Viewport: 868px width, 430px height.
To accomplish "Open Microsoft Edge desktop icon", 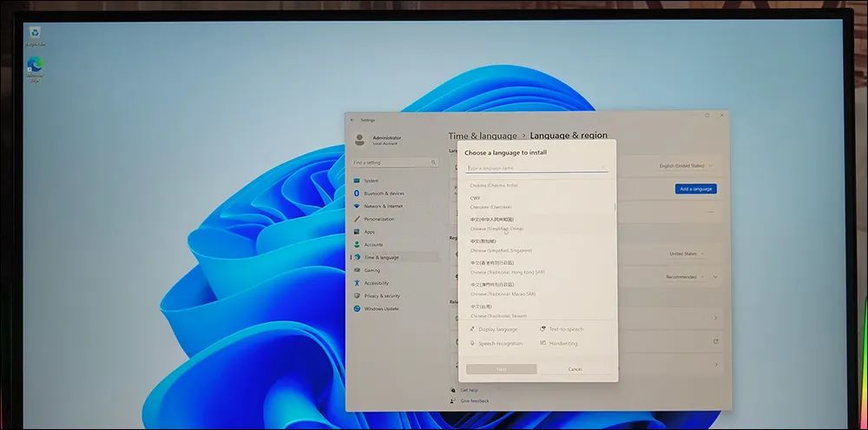I will point(35,66).
